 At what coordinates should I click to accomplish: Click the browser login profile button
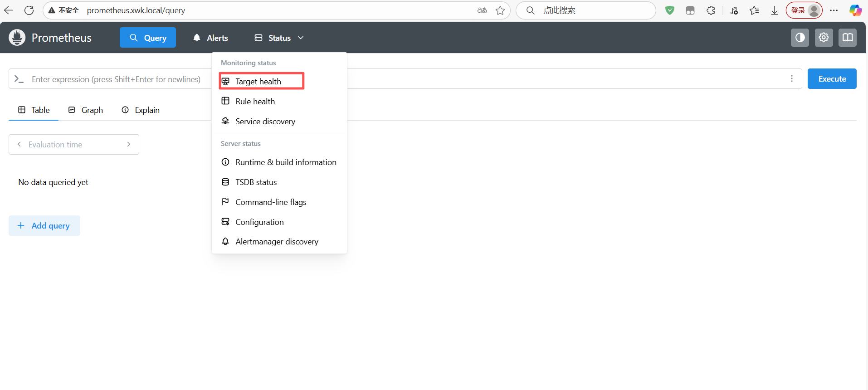point(804,10)
